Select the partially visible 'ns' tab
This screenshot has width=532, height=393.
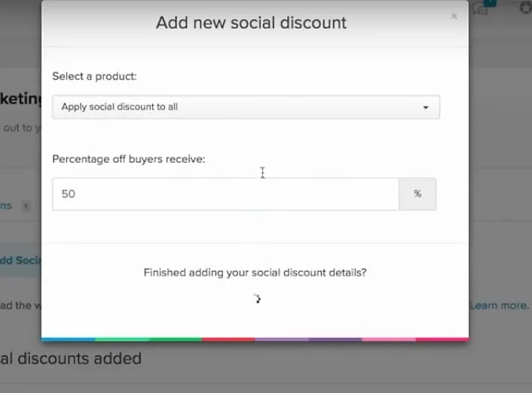[6, 206]
